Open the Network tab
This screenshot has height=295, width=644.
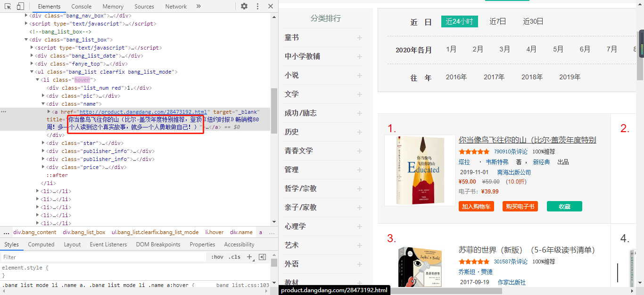point(176,7)
